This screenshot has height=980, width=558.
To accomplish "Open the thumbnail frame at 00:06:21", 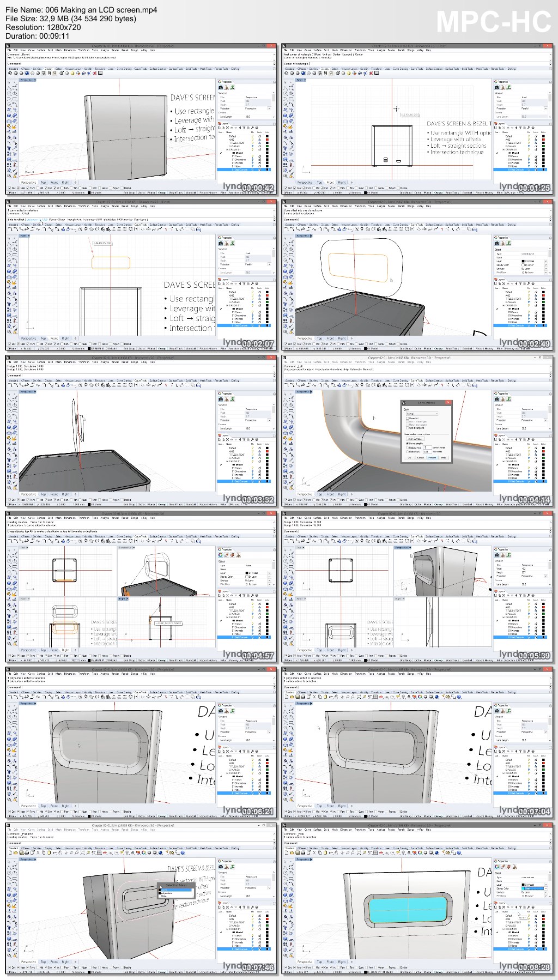I will (x=141, y=742).
